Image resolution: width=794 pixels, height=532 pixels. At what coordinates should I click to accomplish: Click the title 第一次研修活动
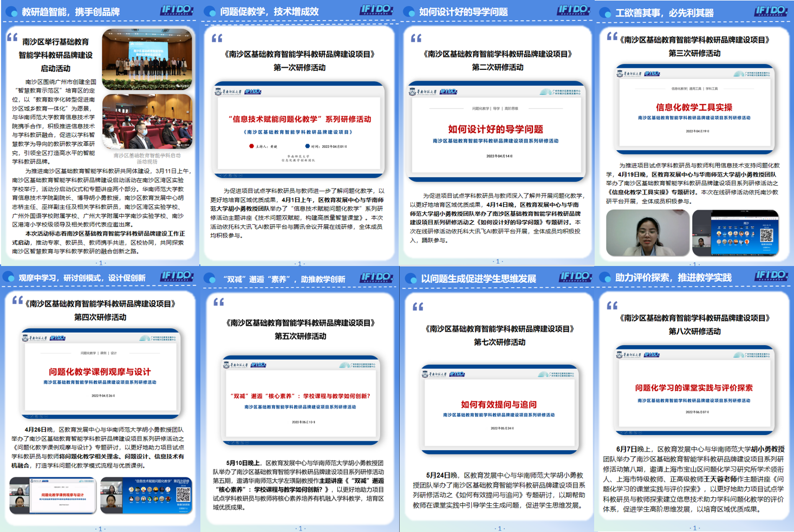(300, 67)
